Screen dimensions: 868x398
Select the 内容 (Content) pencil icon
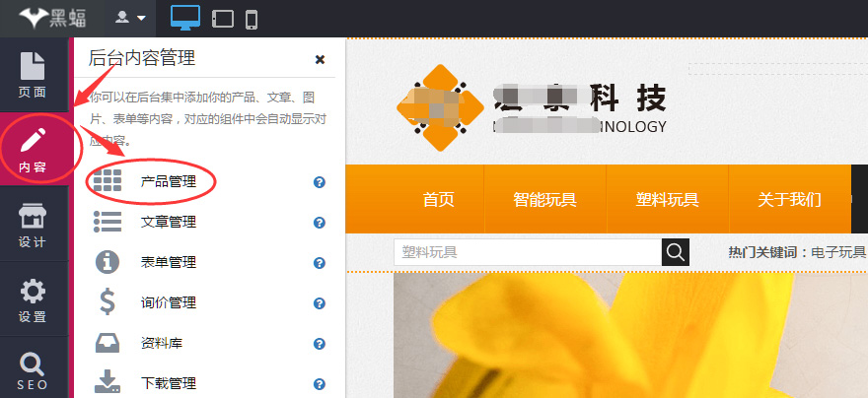33,148
